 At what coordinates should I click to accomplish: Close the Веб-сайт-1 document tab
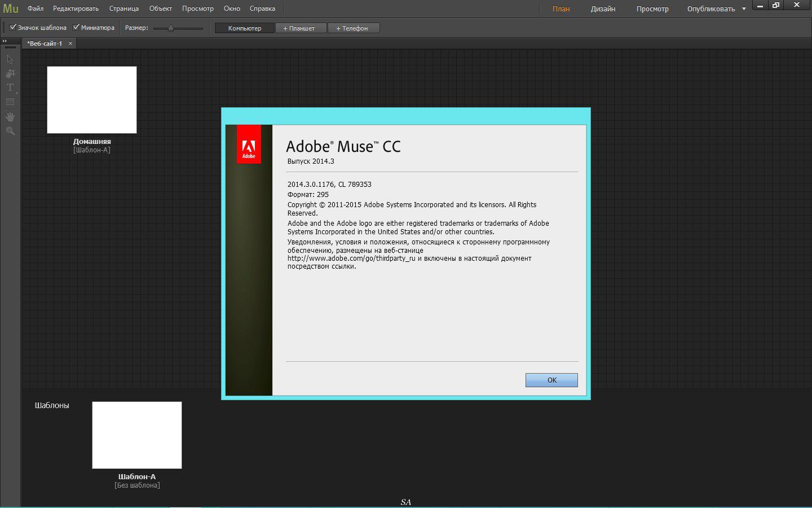70,43
